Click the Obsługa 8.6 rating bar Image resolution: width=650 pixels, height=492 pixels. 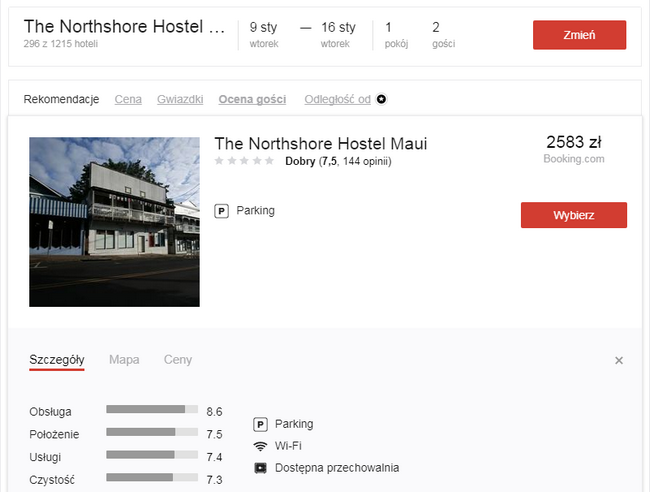[152, 410]
